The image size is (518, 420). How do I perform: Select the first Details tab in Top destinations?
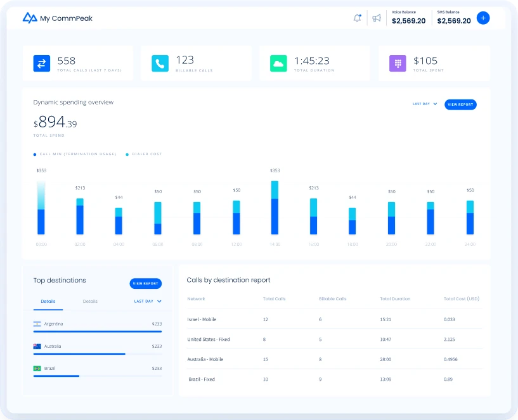click(x=48, y=302)
